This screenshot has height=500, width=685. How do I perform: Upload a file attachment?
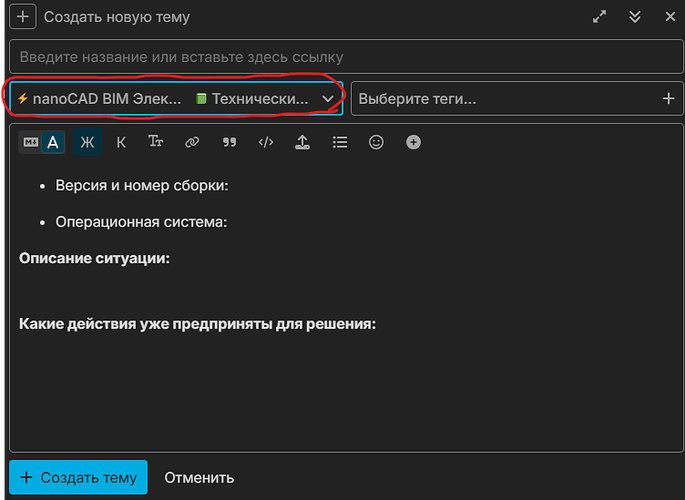click(x=303, y=142)
